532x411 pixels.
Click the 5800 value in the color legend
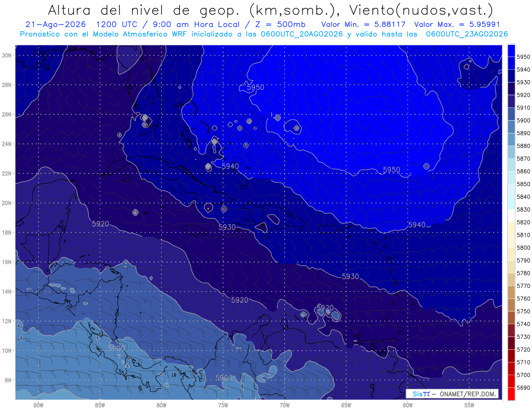pos(523,247)
